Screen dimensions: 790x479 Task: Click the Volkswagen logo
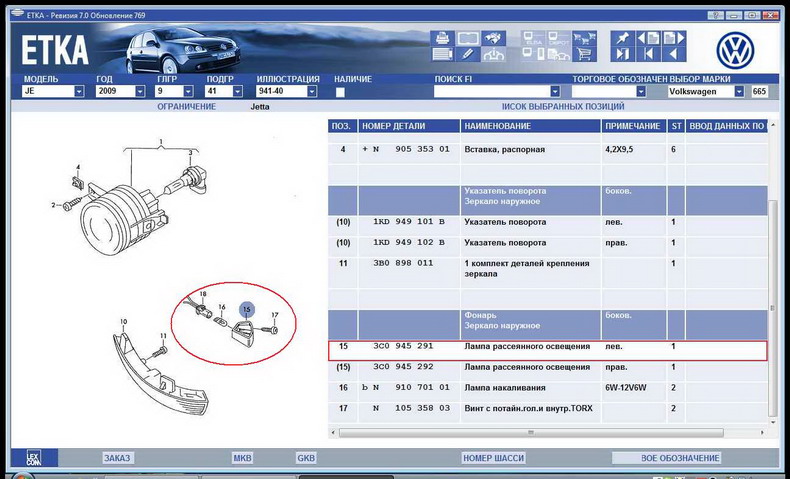735,51
